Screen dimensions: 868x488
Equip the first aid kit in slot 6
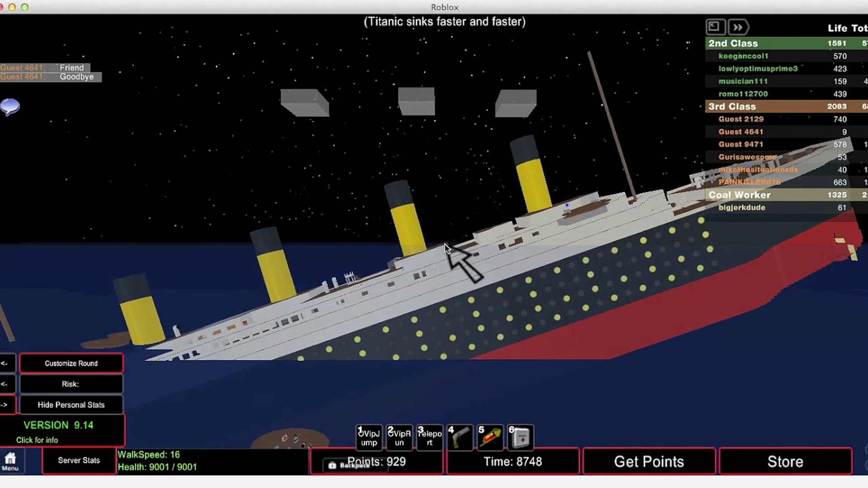pyautogui.click(x=520, y=437)
